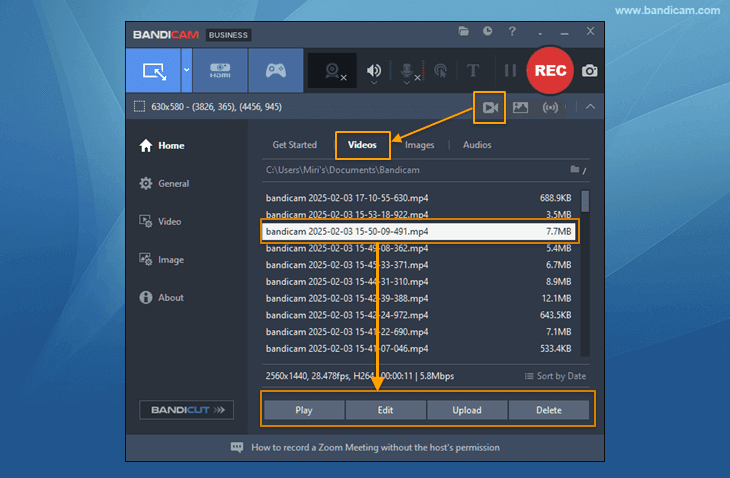Screen dimensions: 730x478
Task: Play the selected video
Action: coord(304,410)
